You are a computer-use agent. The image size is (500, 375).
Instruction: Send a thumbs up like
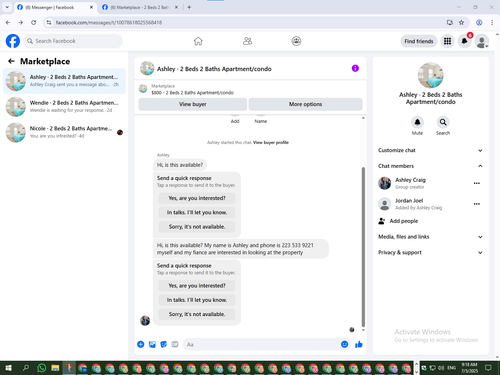(359, 344)
